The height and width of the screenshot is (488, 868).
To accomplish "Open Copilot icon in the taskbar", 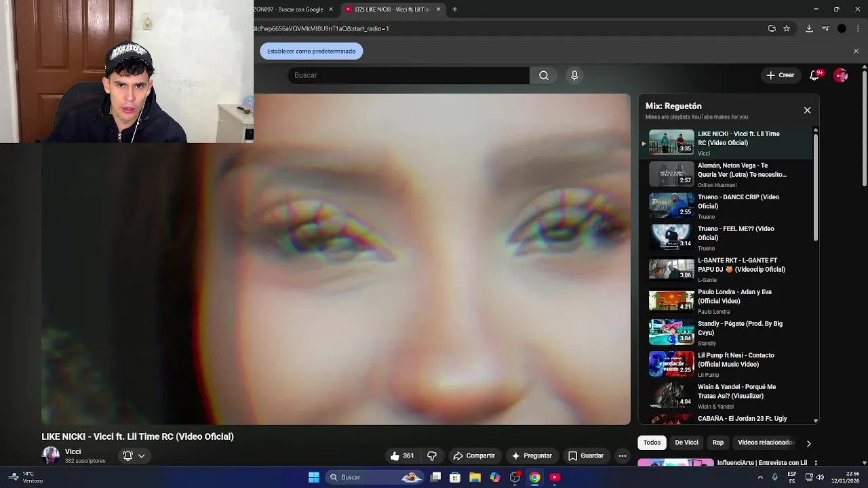I will pos(495,477).
